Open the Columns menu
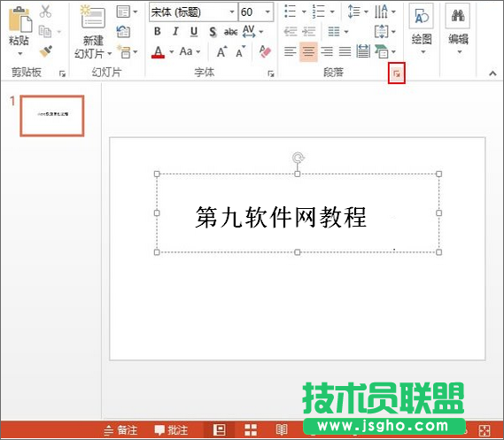The height and width of the screenshot is (440, 504). [x=337, y=32]
